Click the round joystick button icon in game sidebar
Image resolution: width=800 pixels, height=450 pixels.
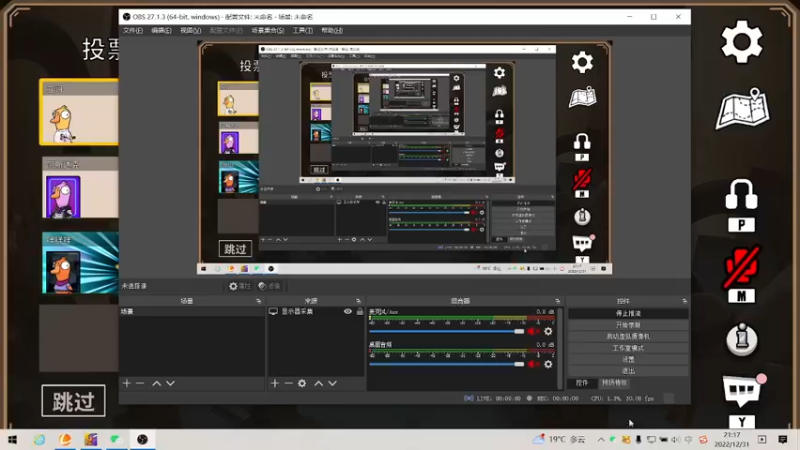tap(741, 339)
